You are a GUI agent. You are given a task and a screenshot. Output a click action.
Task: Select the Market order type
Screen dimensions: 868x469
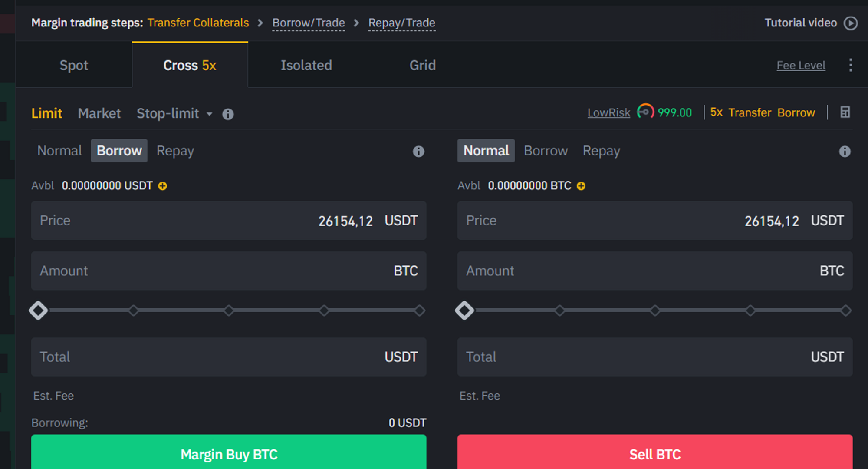(99, 113)
